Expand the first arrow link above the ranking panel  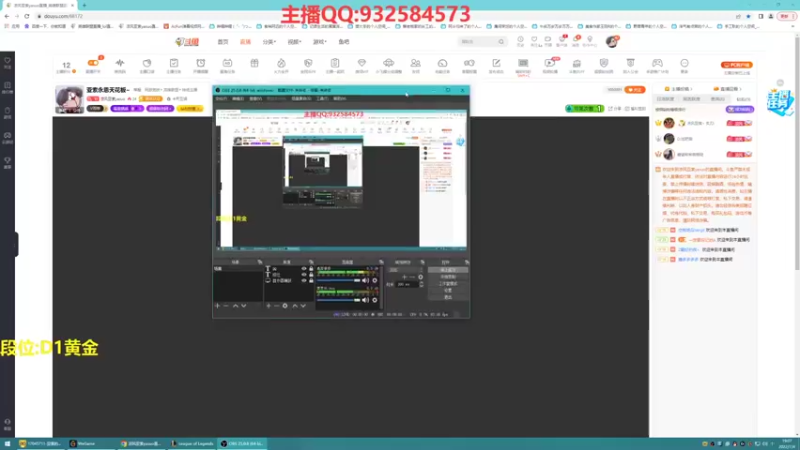tap(679, 89)
